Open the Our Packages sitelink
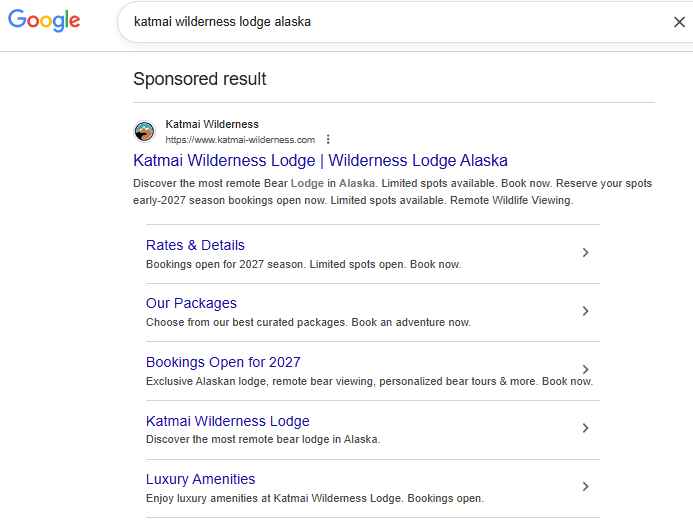Screen dimensions: 693x528 pyautogui.click(x=191, y=304)
